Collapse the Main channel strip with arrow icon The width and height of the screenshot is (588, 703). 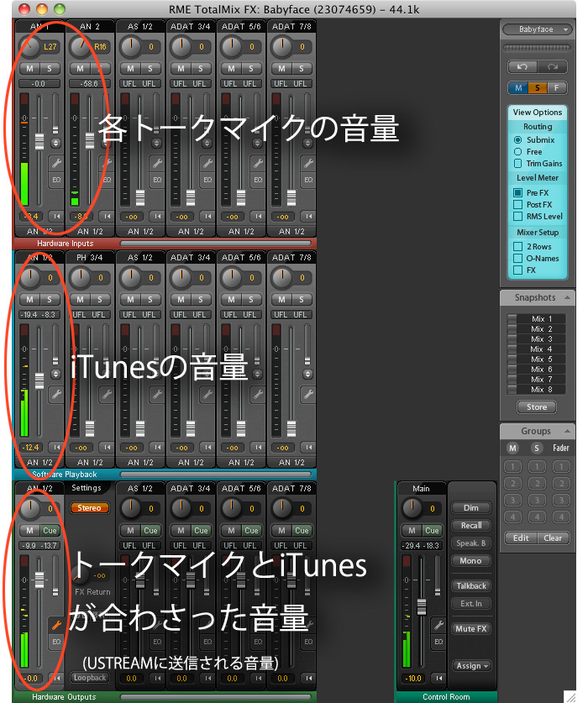point(438,679)
